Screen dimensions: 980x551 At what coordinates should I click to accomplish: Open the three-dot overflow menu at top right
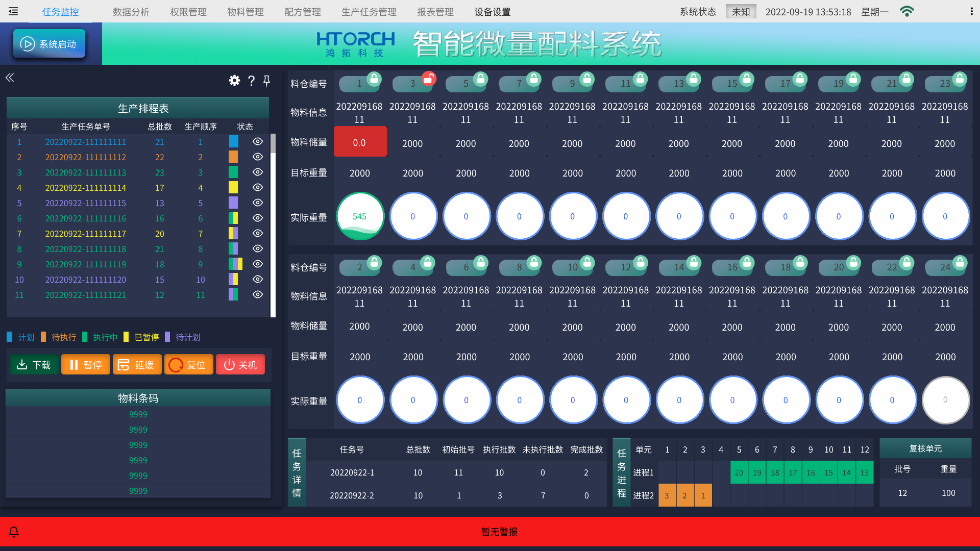[971, 11]
